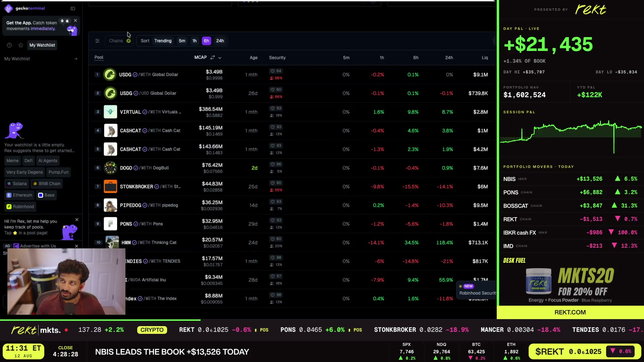This screenshot has width=644, height=362.
Task: Click the STONKBROKER briefcase token logo
Action: click(x=110, y=187)
